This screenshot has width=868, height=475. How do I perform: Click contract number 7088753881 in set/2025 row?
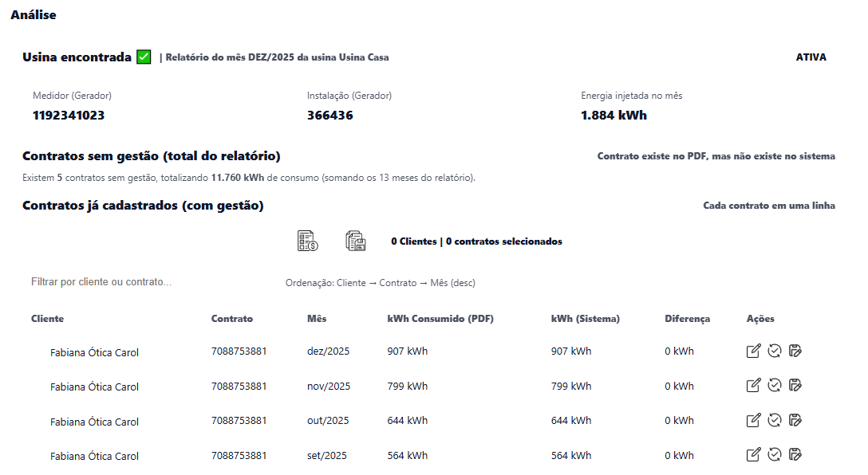(x=239, y=455)
